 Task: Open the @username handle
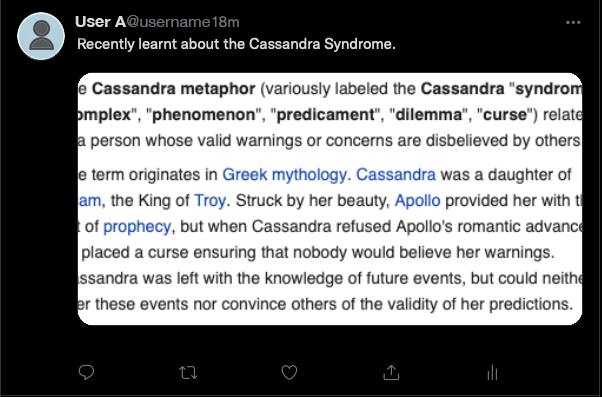point(168,22)
